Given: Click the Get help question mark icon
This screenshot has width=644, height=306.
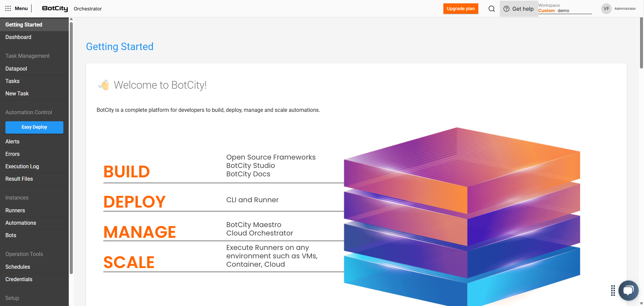Looking at the screenshot, I should (x=506, y=9).
